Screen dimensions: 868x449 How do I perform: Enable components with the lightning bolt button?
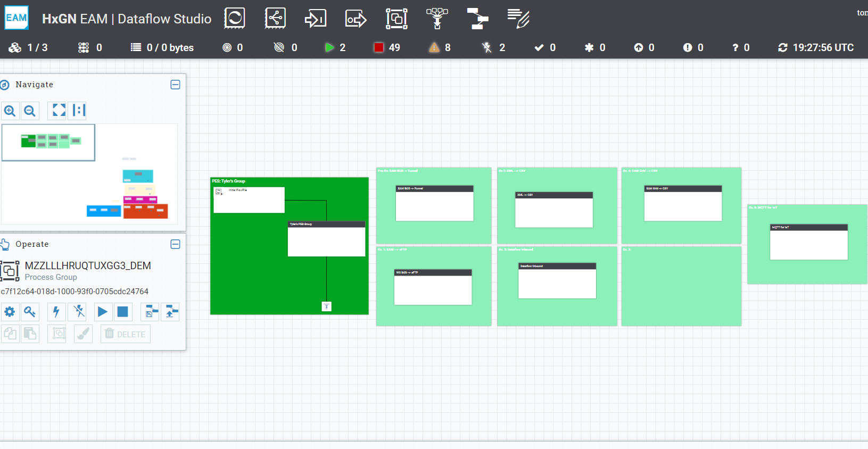56,312
